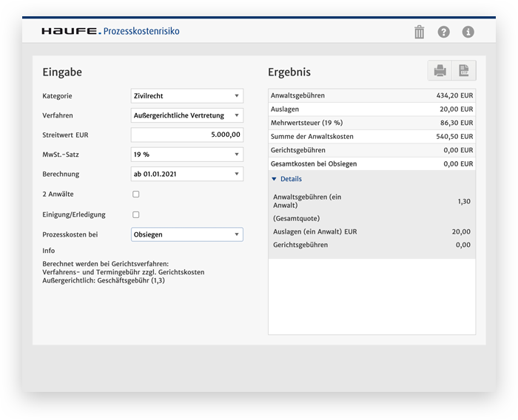The width and height of the screenshot is (518, 420).
Task: Open the Kategorie dropdown showing Zivilrecht
Action: click(186, 96)
